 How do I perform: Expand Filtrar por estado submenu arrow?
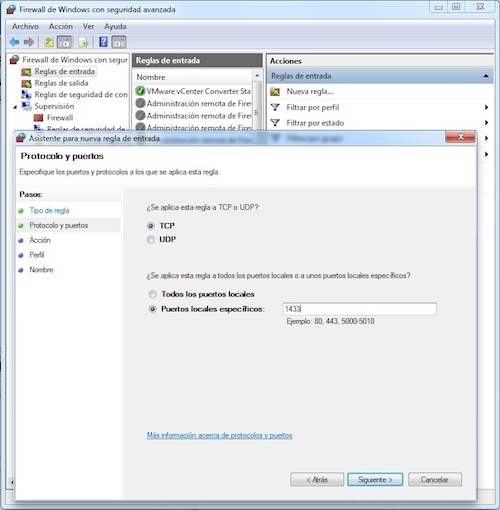point(486,123)
